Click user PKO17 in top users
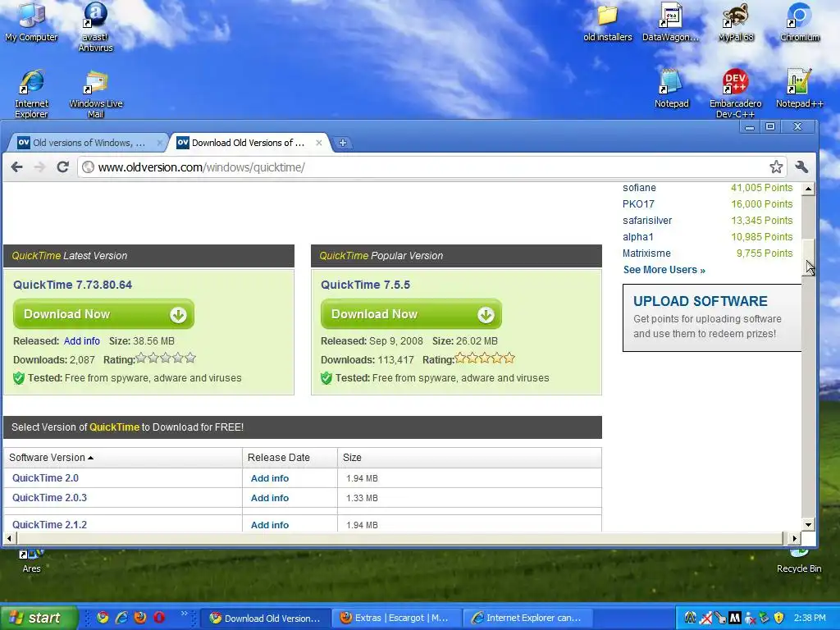Screen dimensions: 840x630 (638, 203)
